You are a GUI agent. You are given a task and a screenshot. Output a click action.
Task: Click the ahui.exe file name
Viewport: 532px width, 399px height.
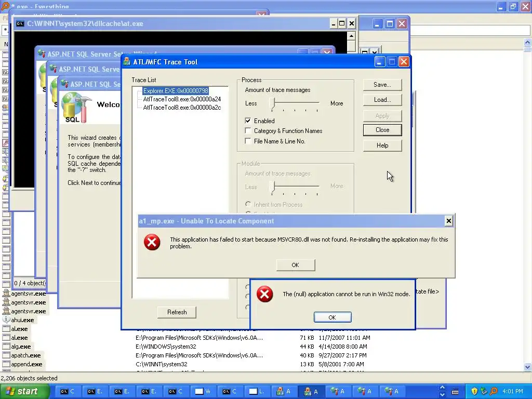pyautogui.click(x=22, y=320)
